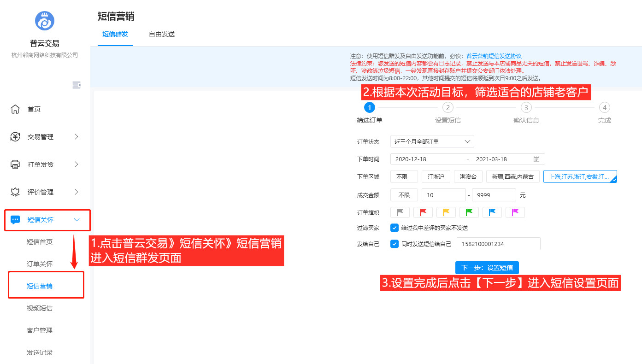Click minimum amount field showing 10
Viewport: 642px width, 364px height.
[x=444, y=195]
